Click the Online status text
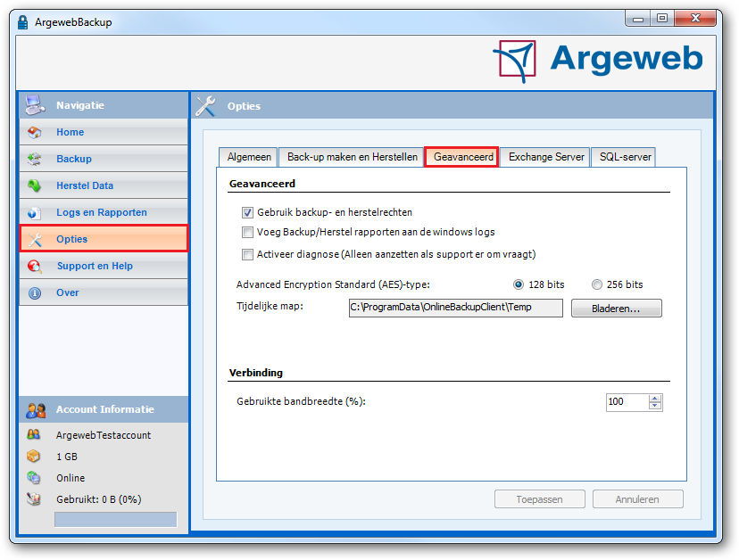This screenshot has width=739, height=560. [71, 478]
